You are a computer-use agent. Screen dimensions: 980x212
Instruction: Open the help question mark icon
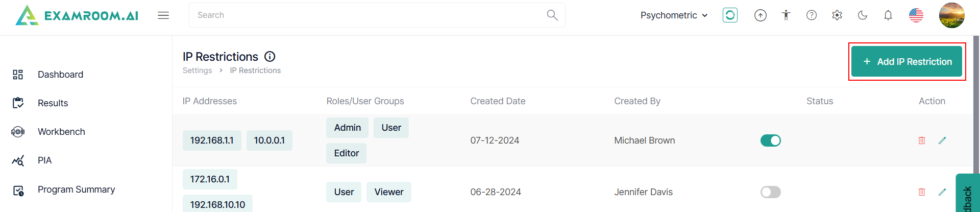[812, 15]
